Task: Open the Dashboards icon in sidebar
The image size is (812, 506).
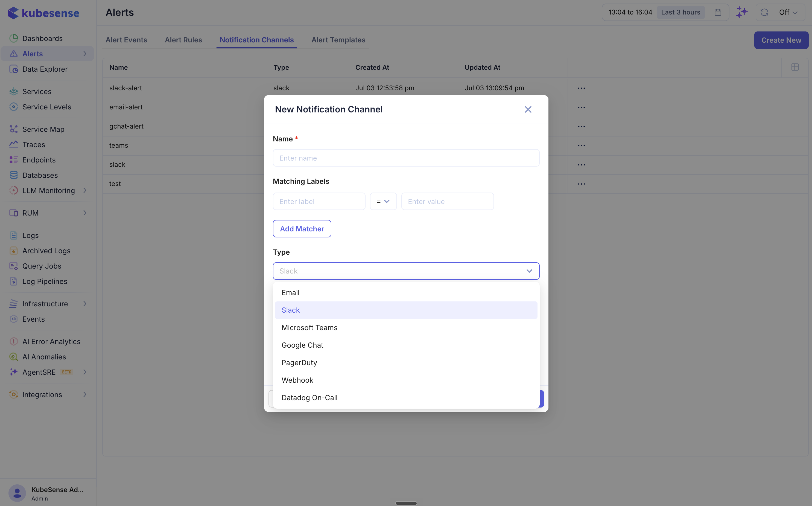Action: tap(14, 38)
